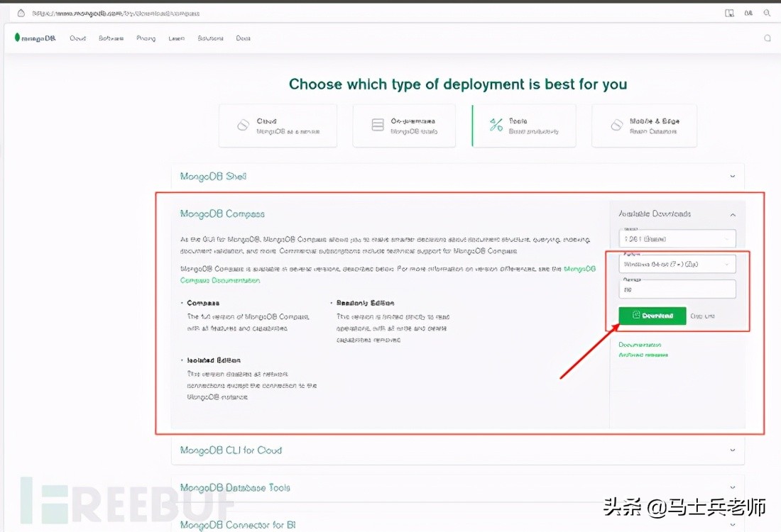
Task: Click the Tools card green icon
Action: coord(496,125)
